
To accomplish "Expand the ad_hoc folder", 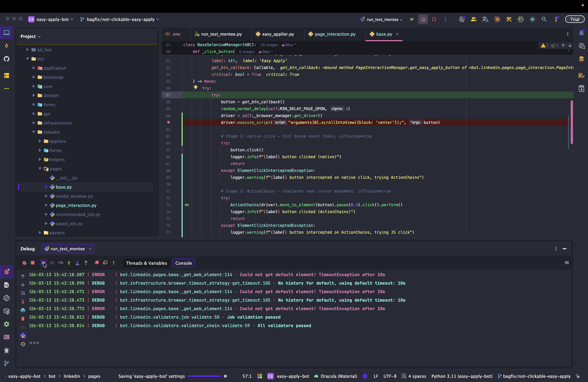I will [x=28, y=50].
